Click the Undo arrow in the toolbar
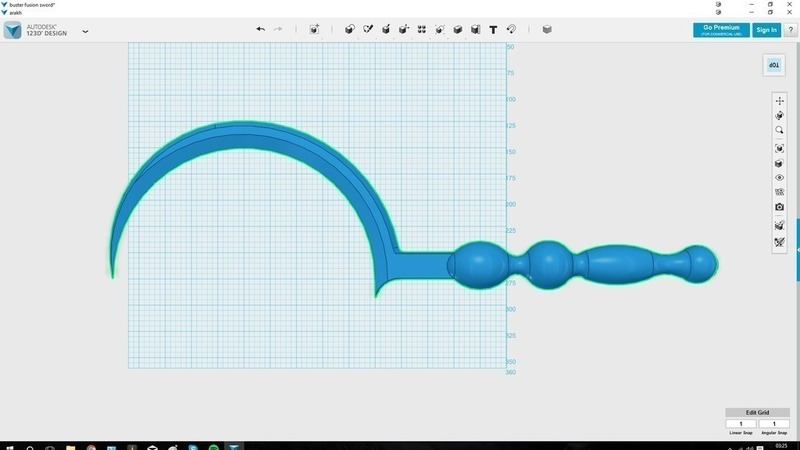Viewport: 800px width, 450px height. coord(261,30)
